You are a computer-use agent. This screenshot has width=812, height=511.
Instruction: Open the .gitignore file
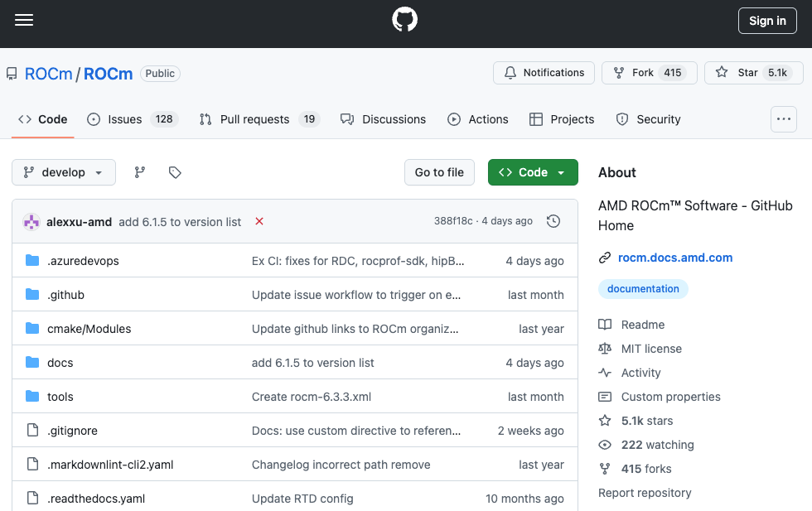point(73,431)
